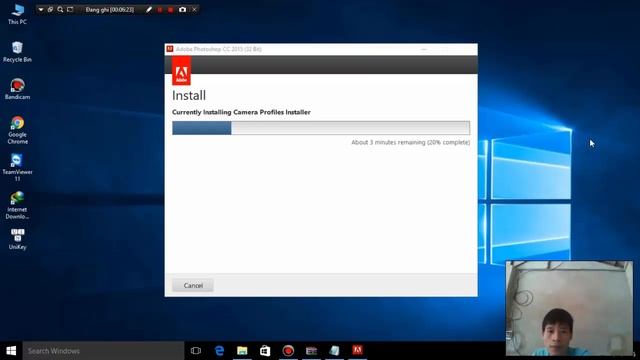Viewport: 640px width, 360px height.
Task: Click the Adobe Photoshop CC 2015 title bar icon
Action: pos(170,49)
